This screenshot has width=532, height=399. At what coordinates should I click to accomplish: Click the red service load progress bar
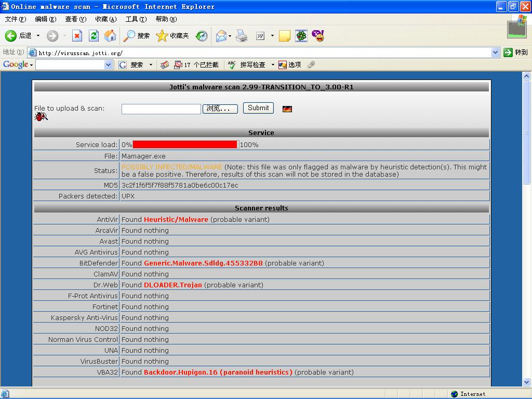185,144
